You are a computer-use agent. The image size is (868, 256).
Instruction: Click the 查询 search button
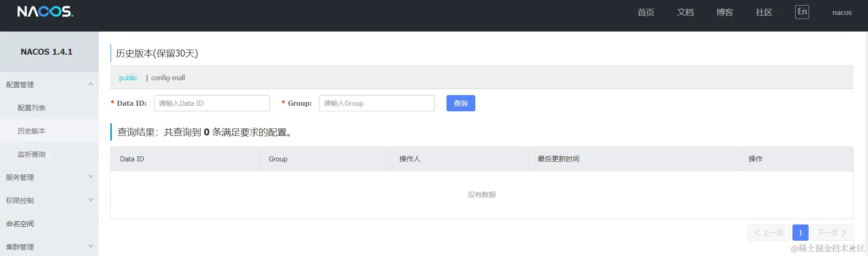461,103
